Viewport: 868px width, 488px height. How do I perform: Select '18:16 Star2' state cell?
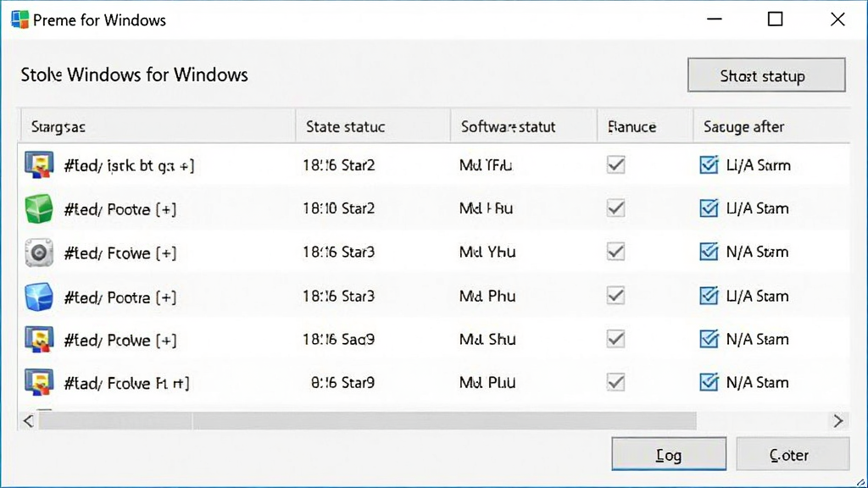(339, 165)
